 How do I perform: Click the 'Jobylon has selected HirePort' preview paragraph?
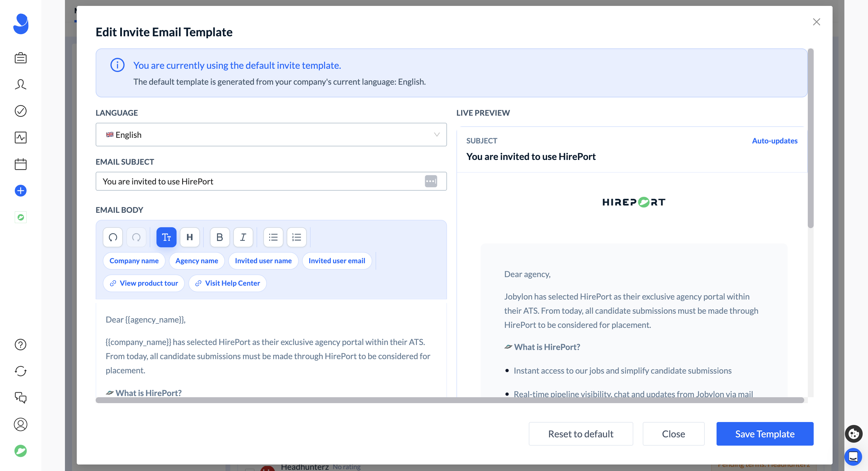[x=631, y=311]
